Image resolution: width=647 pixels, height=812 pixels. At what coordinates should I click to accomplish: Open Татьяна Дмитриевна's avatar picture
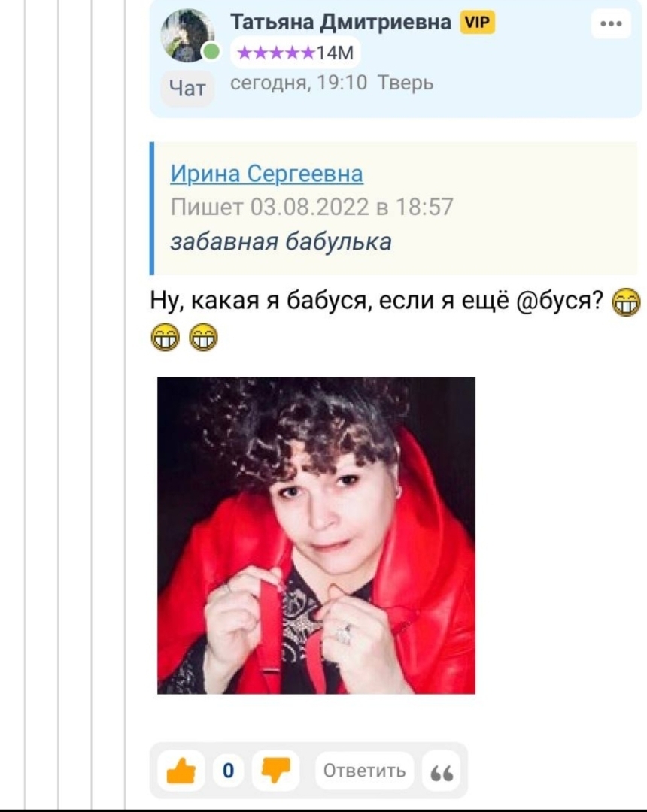click(187, 36)
